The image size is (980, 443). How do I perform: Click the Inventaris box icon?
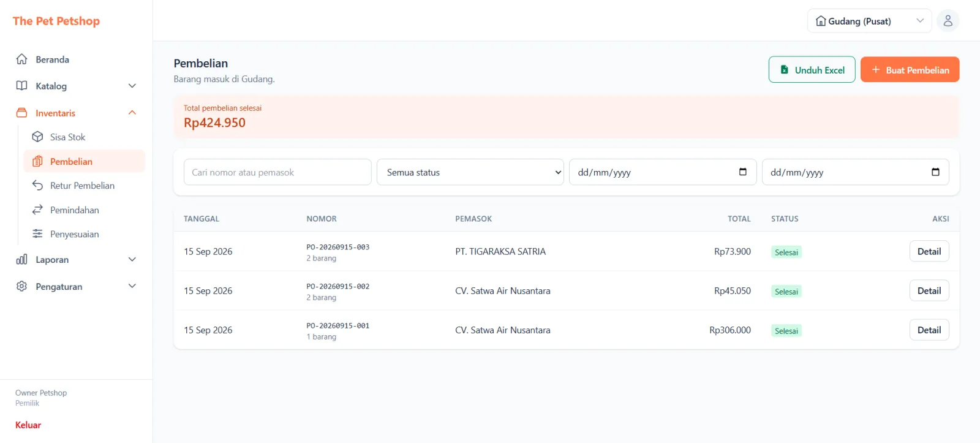click(x=22, y=113)
